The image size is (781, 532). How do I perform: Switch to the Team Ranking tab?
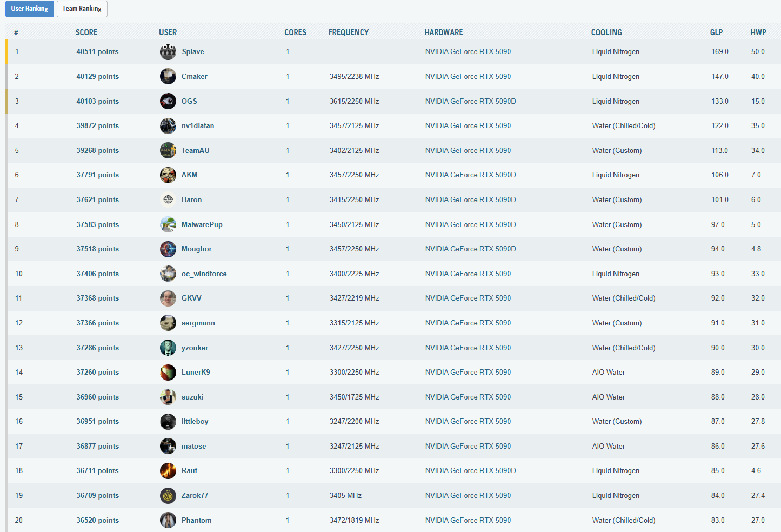(82, 9)
